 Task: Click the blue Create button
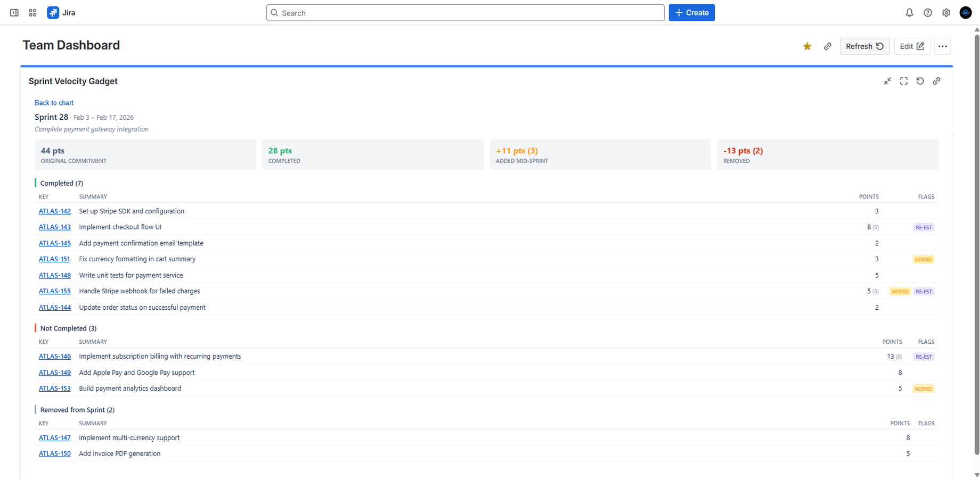click(691, 13)
